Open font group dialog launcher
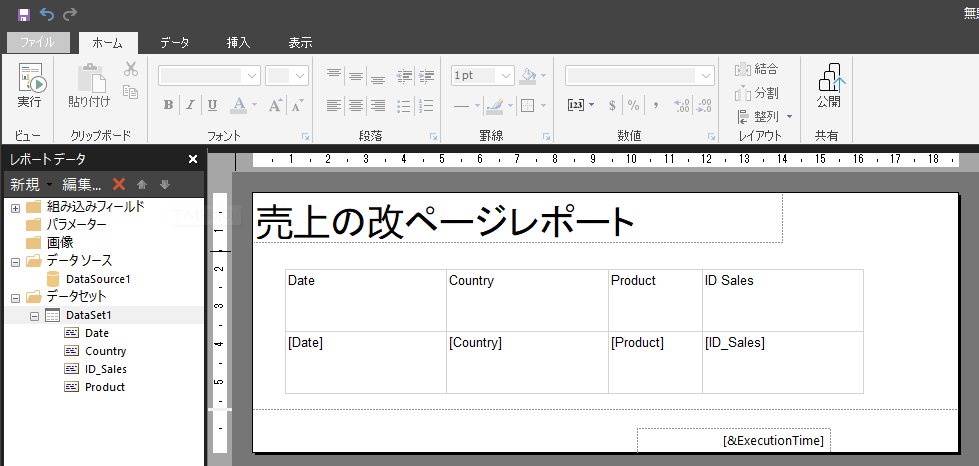979x466 pixels. coord(305,136)
